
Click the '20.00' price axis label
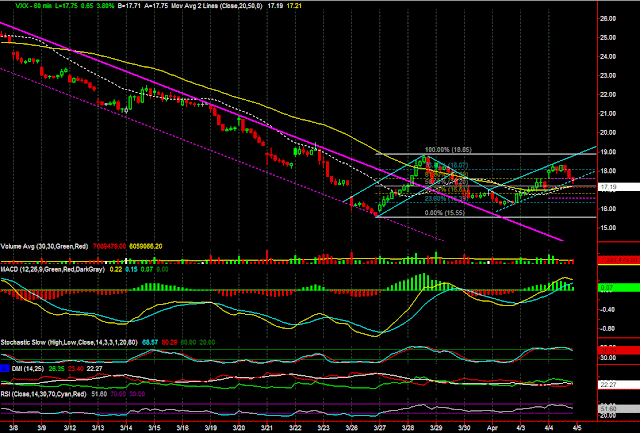click(x=608, y=133)
